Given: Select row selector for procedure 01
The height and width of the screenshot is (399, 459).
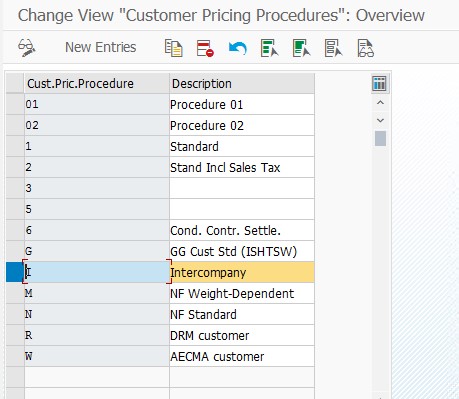Looking at the screenshot, I should [15, 104].
